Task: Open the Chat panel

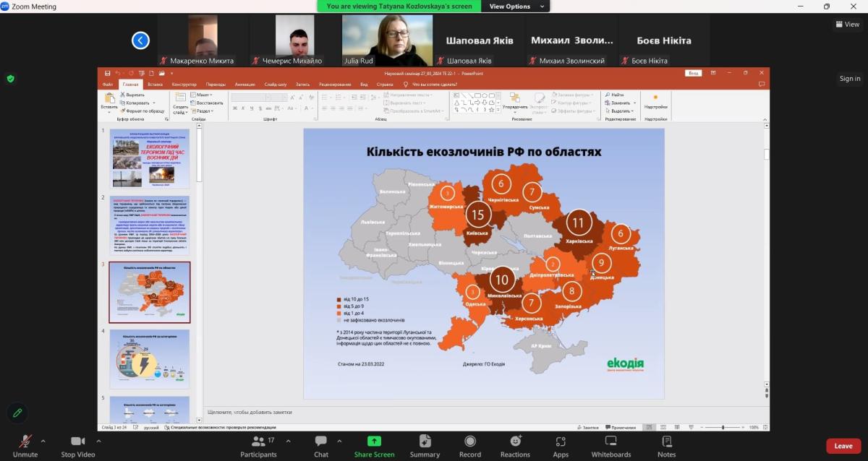Action: (321, 441)
